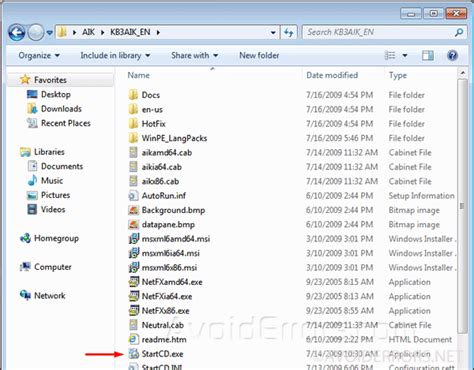
Task: Select the readme.htm file icon
Action: click(x=133, y=339)
